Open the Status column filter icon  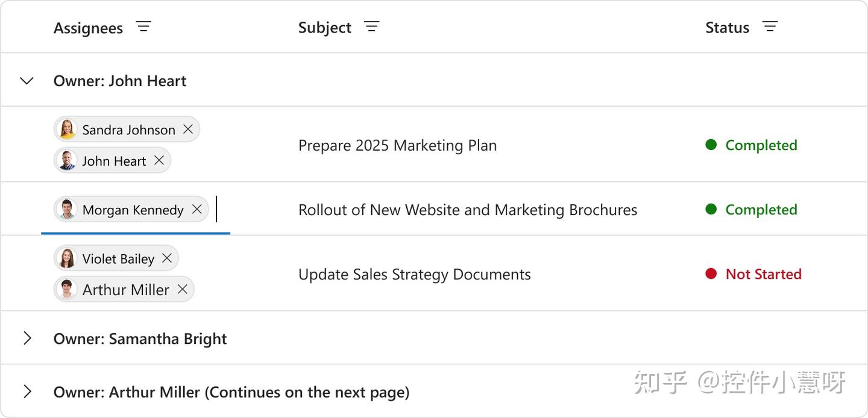click(x=770, y=27)
